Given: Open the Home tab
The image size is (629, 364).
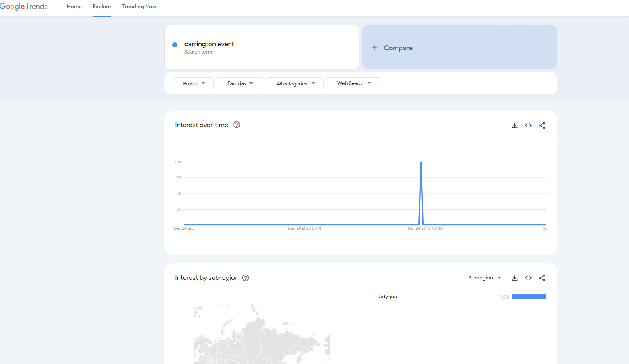Looking at the screenshot, I should 74,7.
